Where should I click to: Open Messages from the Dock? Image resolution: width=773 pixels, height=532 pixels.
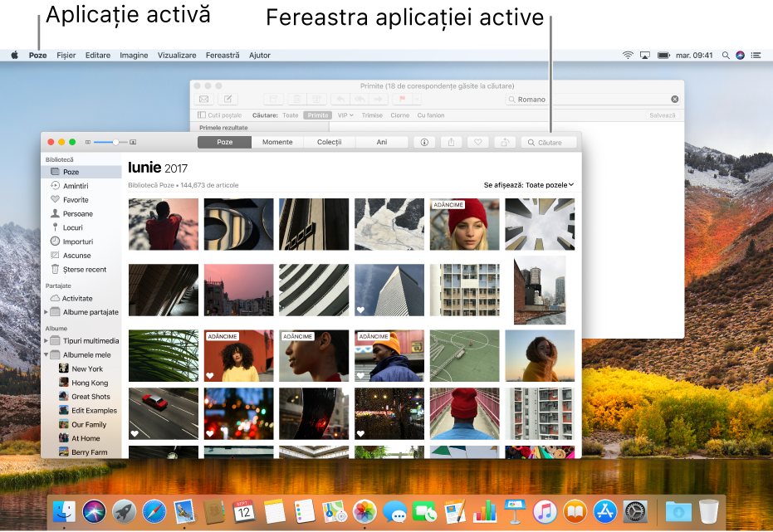[x=395, y=511]
